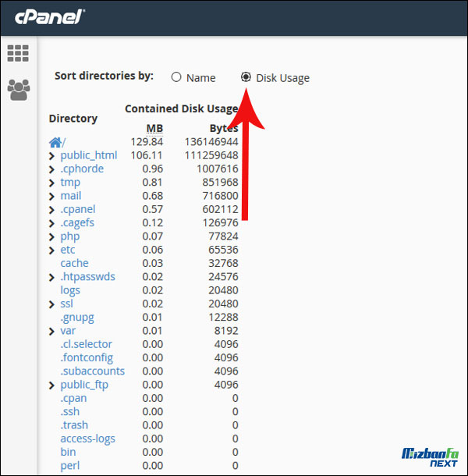Open the logs directory link
The width and height of the screenshot is (468, 476).
(70, 290)
